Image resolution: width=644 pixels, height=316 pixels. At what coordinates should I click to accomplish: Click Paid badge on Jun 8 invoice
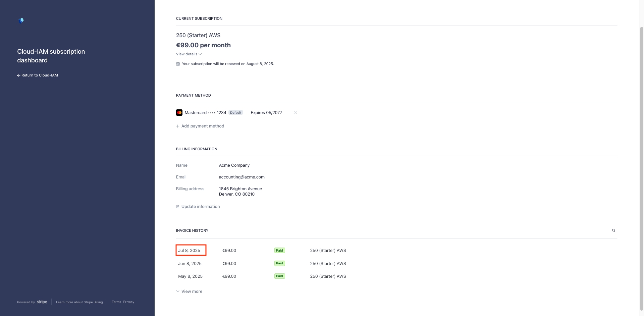coord(279,263)
